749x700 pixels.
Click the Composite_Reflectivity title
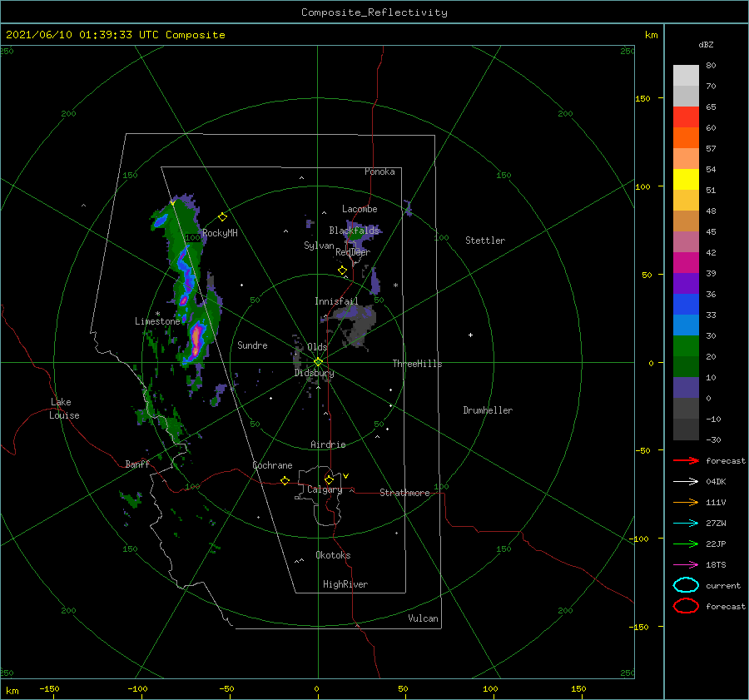point(374,12)
